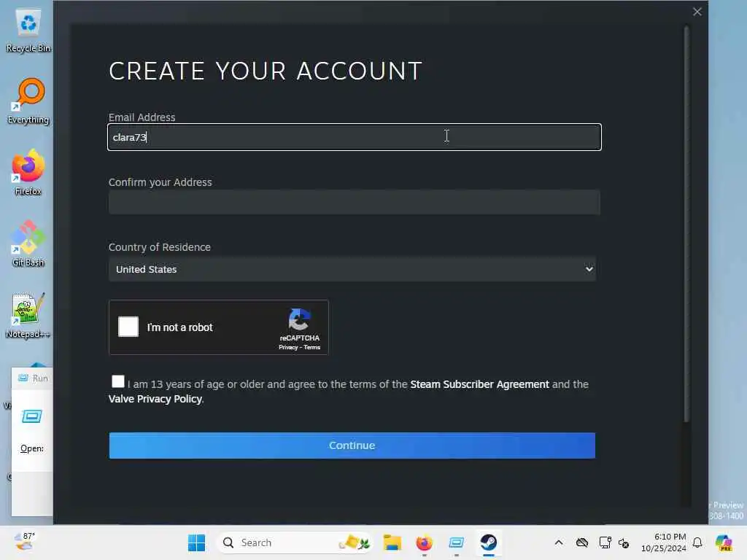Open the weather widget showing 87°
Viewport: 747px width, 560px height.
point(25,542)
